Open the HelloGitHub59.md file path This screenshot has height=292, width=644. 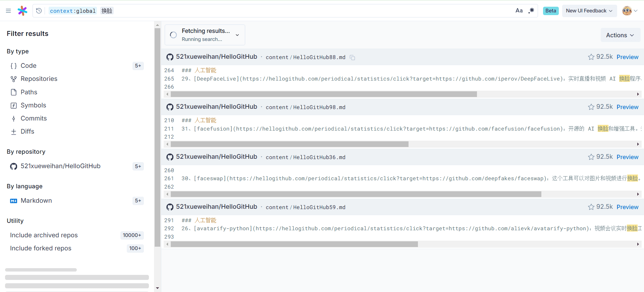coord(305,207)
